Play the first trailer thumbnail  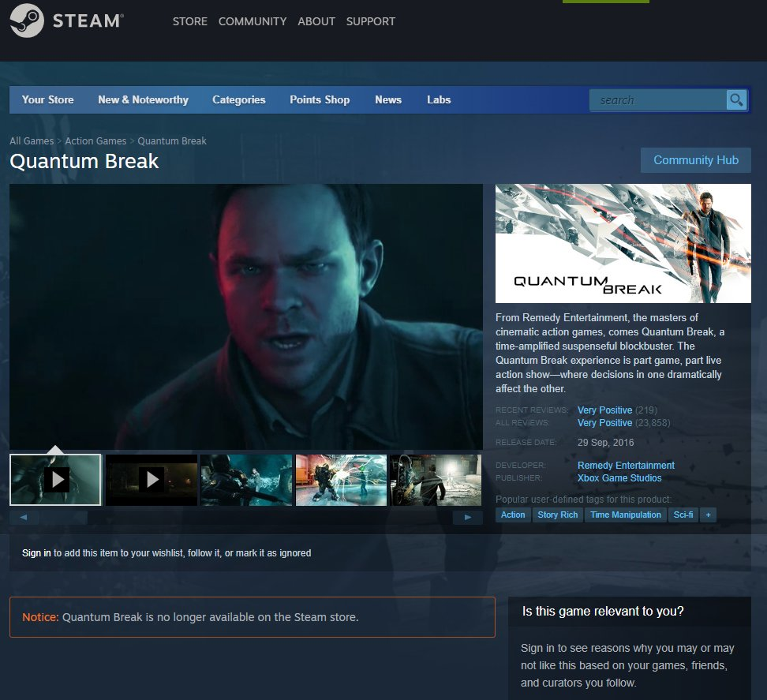tap(55, 479)
